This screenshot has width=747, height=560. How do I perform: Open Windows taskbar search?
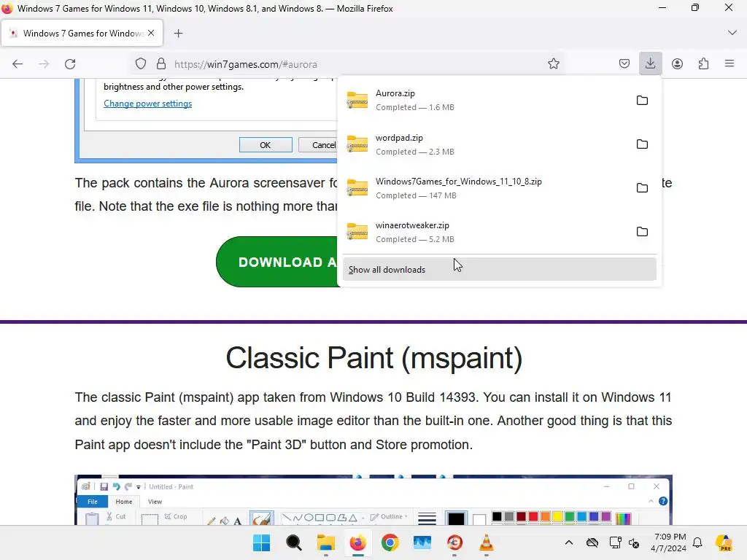coord(293,542)
